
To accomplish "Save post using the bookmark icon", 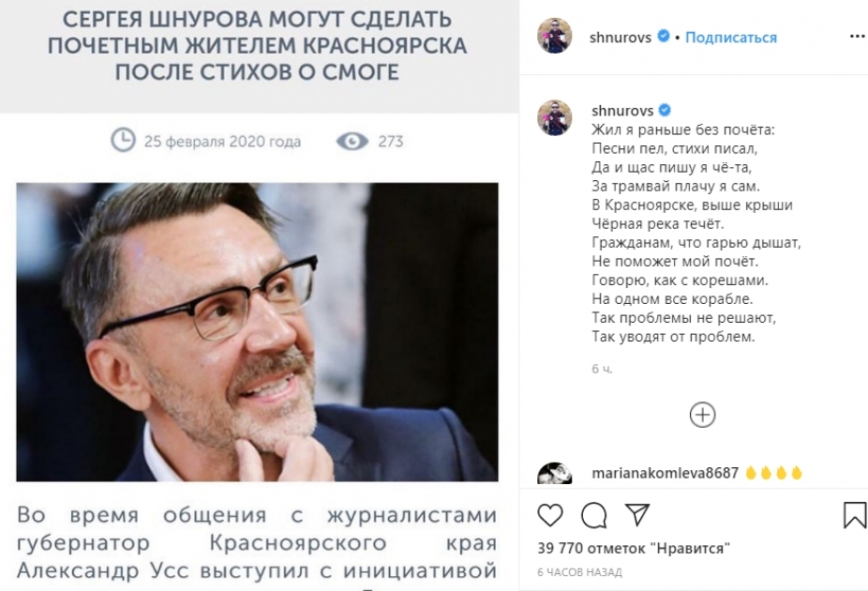I will [855, 515].
